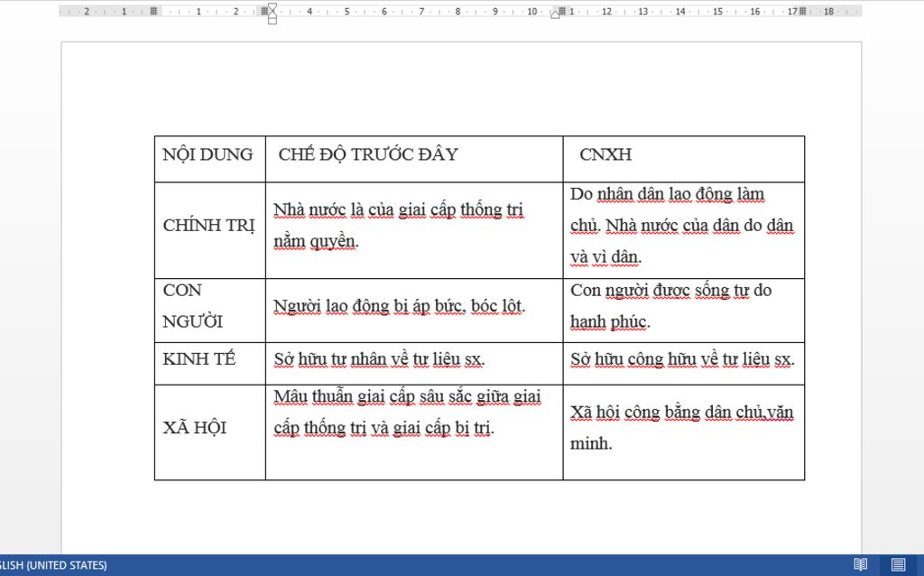Click text 'Do nhân dân lao động làm'
Image resolution: width=924 pixels, height=576 pixels.
667,194
